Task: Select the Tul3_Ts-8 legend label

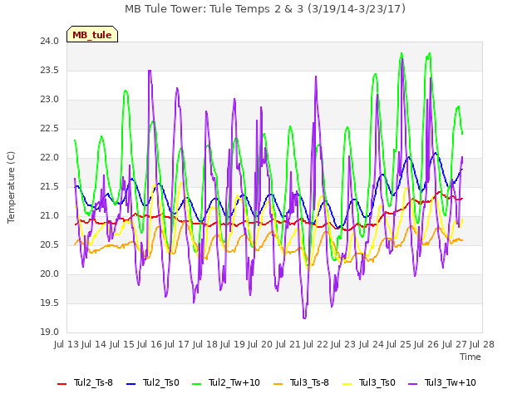Action: coord(309,382)
